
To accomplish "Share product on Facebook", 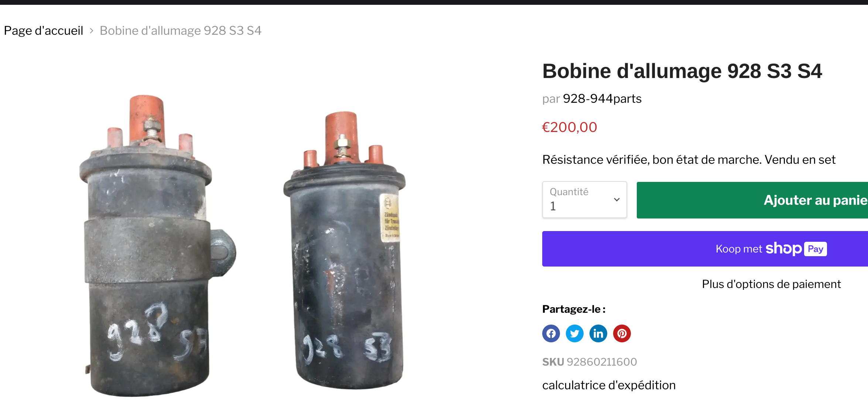I will coord(551,333).
